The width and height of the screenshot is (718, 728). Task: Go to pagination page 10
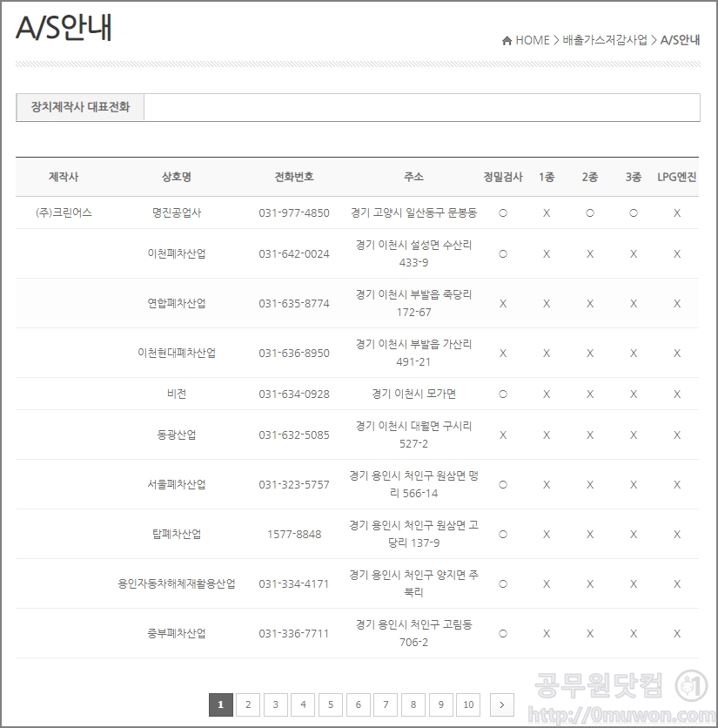pyautogui.click(x=468, y=704)
